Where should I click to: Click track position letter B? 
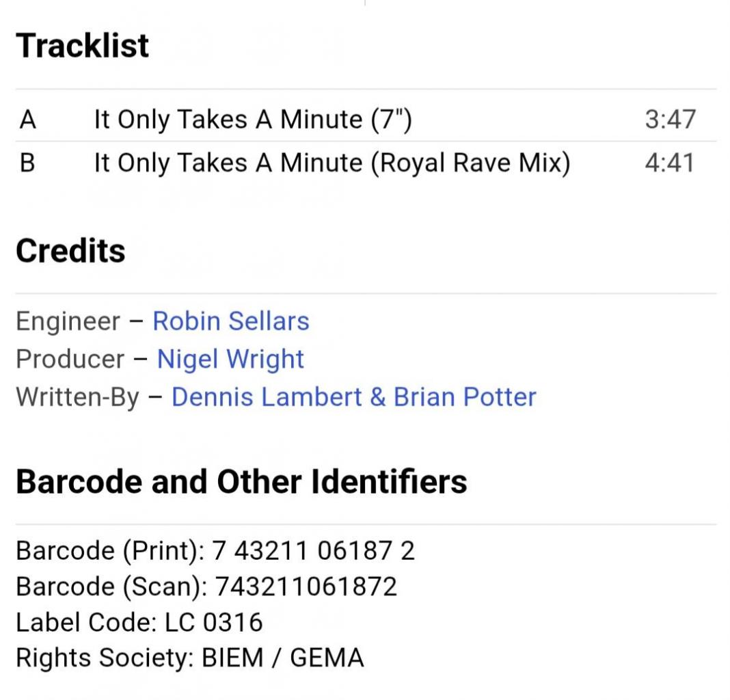click(x=27, y=163)
